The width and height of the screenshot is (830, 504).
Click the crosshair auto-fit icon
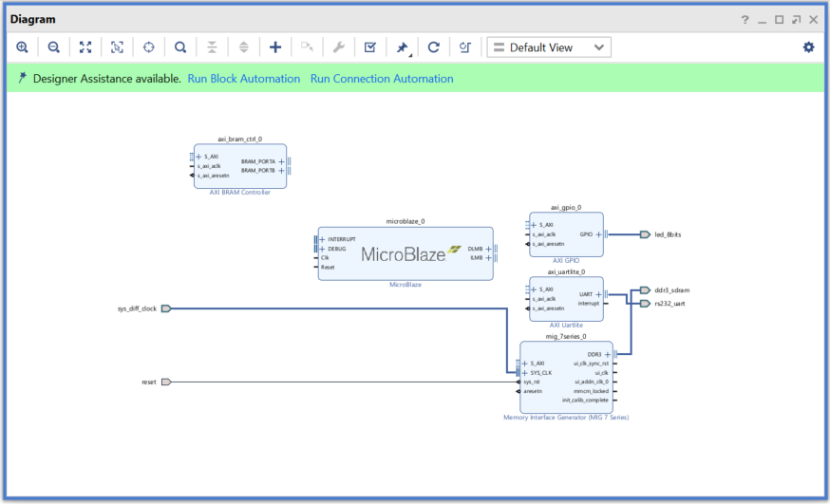(149, 47)
